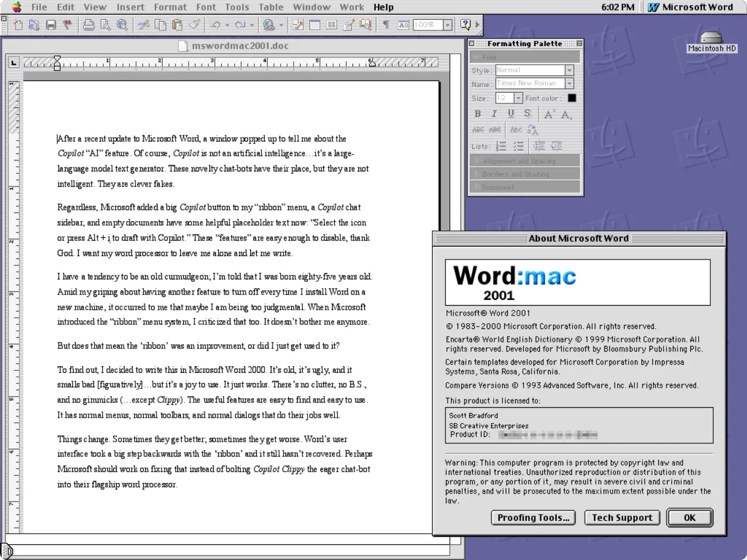
Task: Open the font Name dropdown arrow
Action: click(570, 84)
